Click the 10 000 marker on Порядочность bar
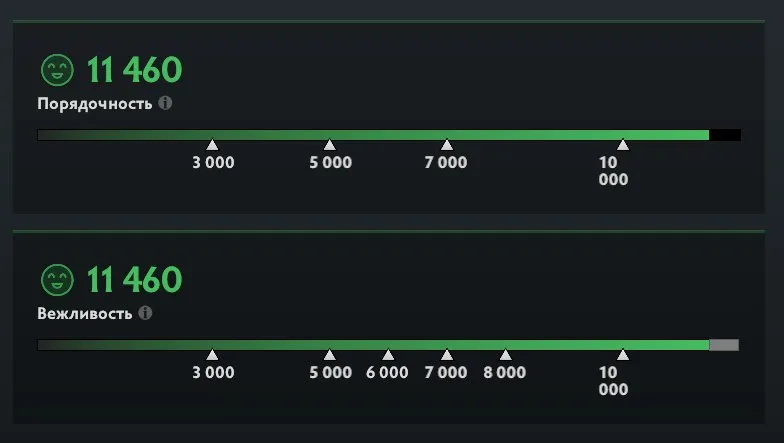This screenshot has width=784, height=443. tap(622, 145)
